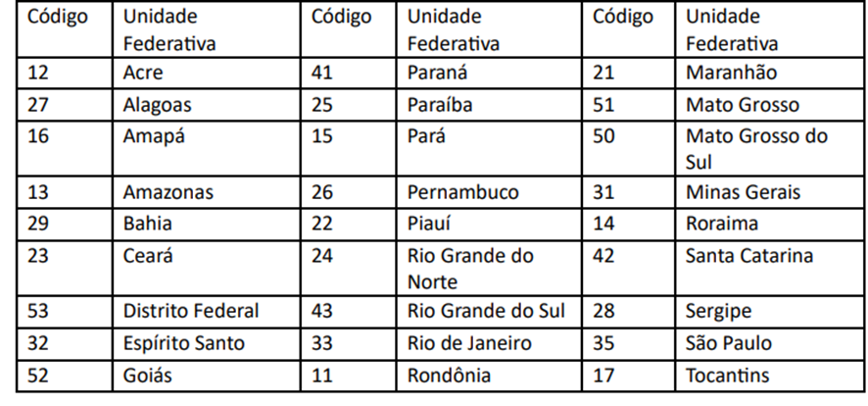Click the Bahia cell

(207, 224)
